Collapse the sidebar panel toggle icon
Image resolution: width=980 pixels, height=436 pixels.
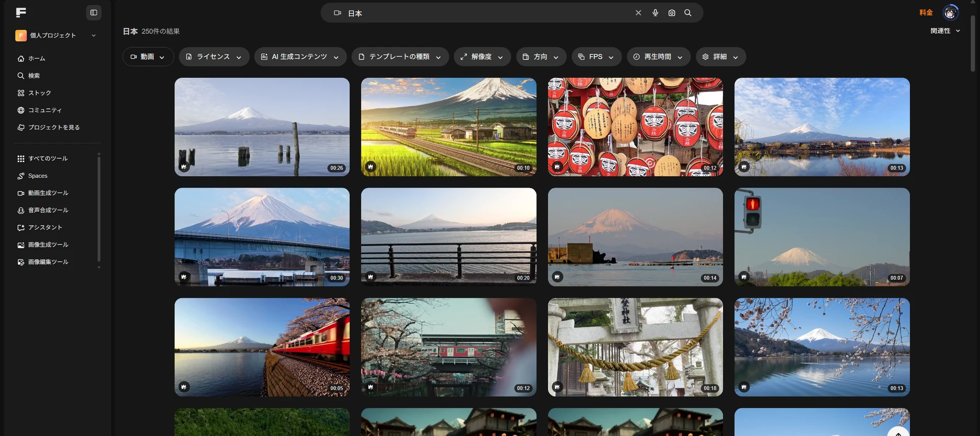(93, 13)
